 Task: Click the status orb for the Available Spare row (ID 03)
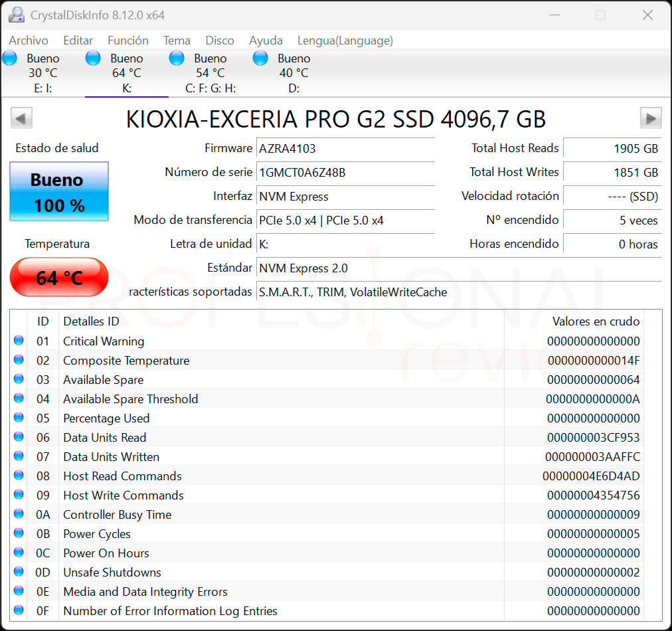[x=19, y=379]
